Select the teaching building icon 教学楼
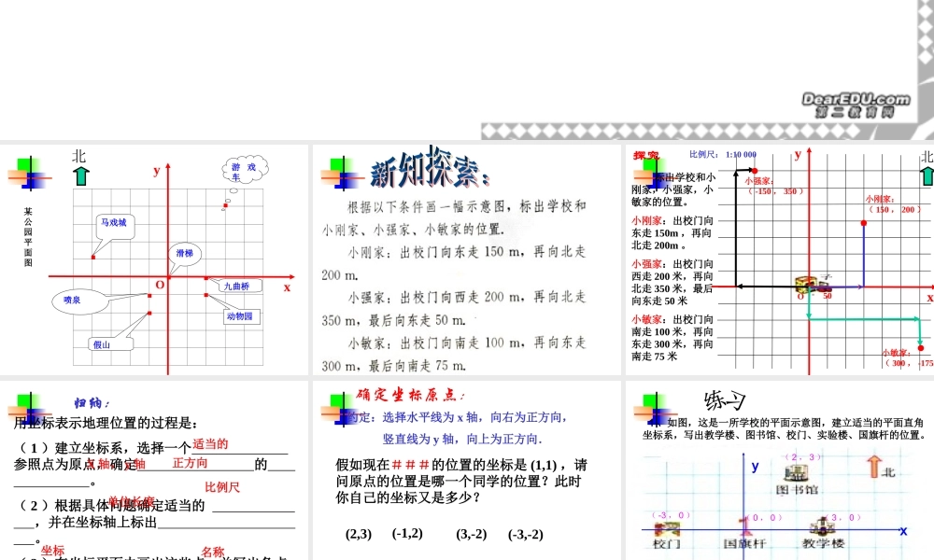Screen dimensions: 934x560 pos(822,526)
